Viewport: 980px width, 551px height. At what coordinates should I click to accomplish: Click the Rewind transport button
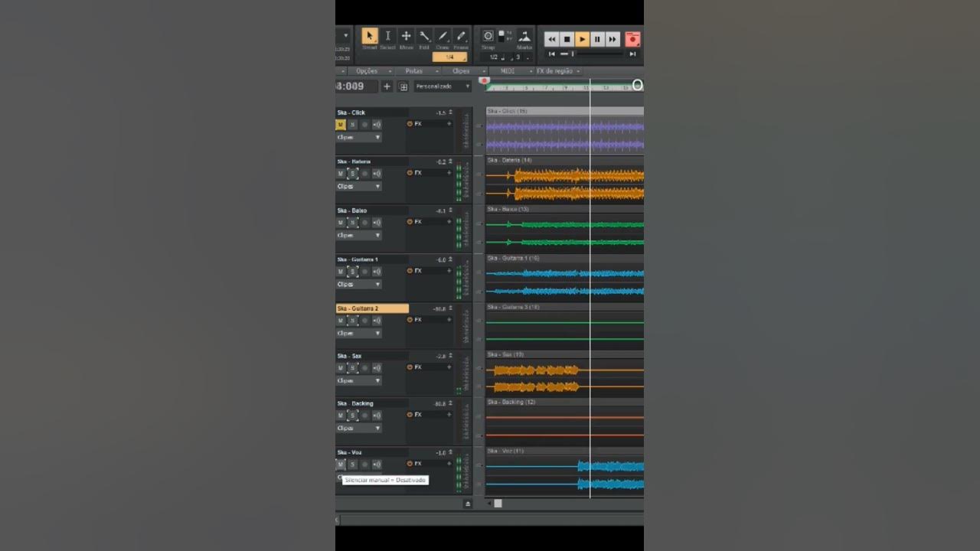point(552,39)
